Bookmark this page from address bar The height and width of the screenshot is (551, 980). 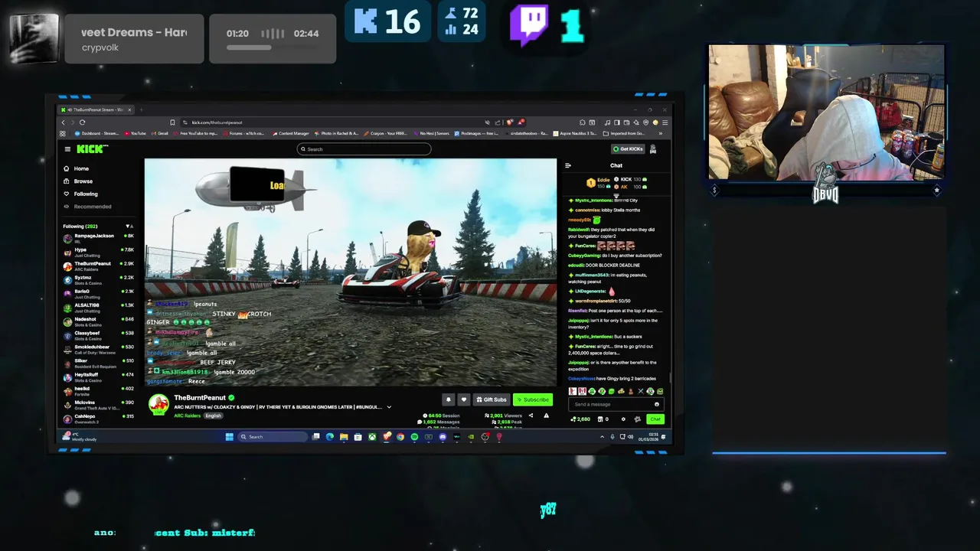pyautogui.click(x=172, y=122)
